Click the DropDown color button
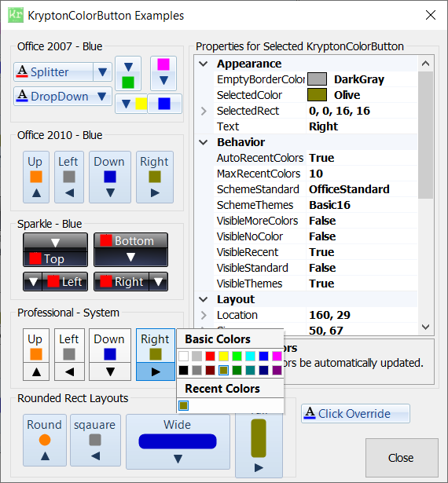 point(63,97)
